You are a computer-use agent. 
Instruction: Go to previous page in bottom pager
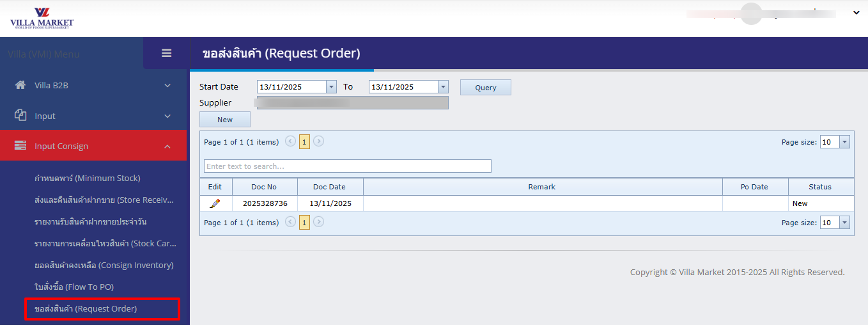click(291, 222)
